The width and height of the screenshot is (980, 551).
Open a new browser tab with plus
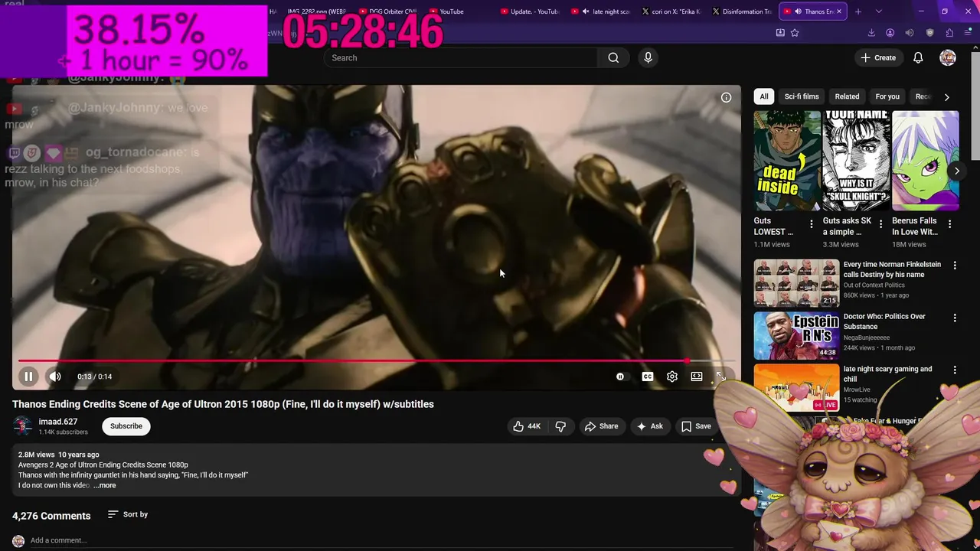point(857,11)
